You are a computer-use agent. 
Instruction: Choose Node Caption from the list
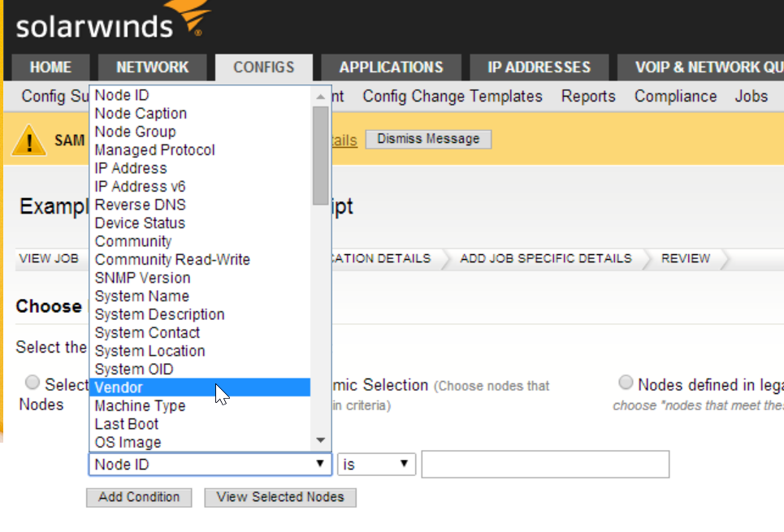[x=200, y=114]
